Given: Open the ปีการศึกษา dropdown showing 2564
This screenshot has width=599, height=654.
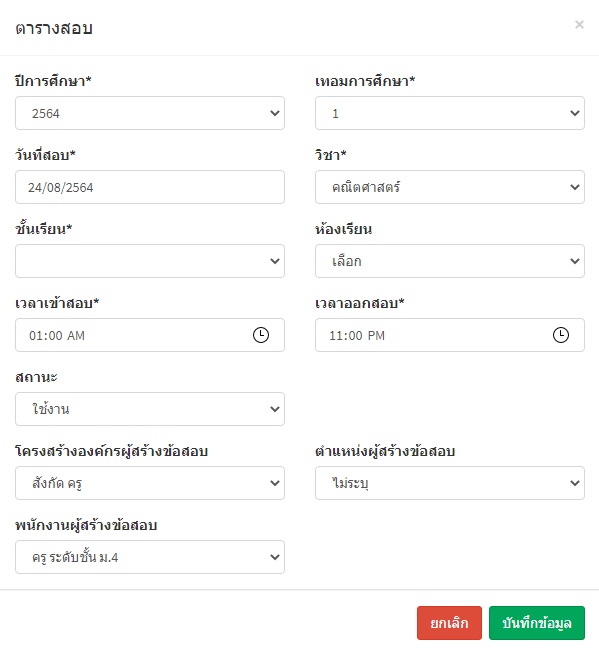Looking at the screenshot, I should point(150,113).
